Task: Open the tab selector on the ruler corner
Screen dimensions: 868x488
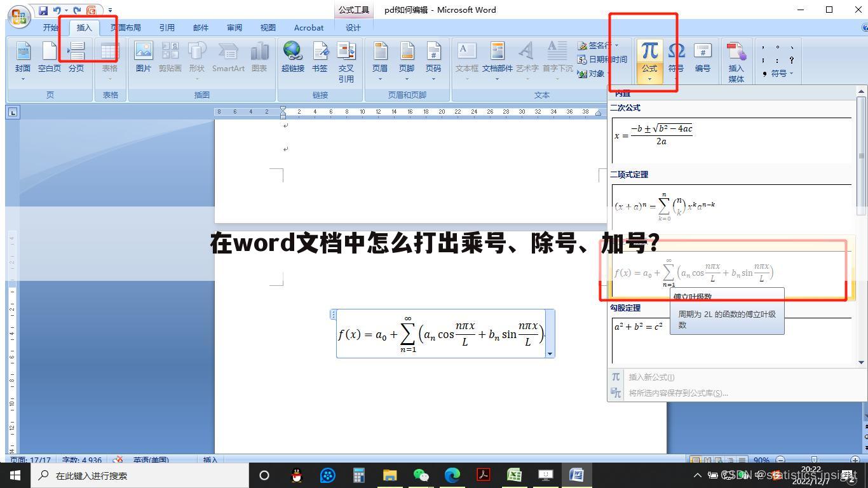Action: coord(13,112)
